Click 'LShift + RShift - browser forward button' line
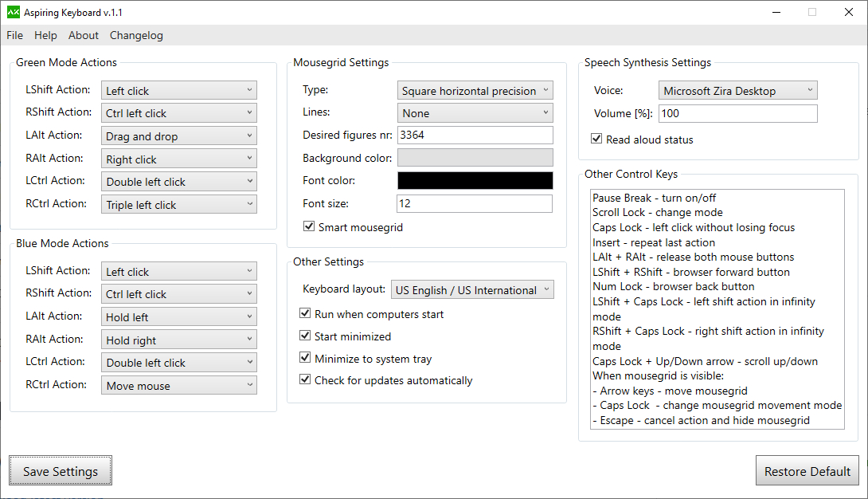Viewport: 868px width, 499px height. tap(691, 272)
